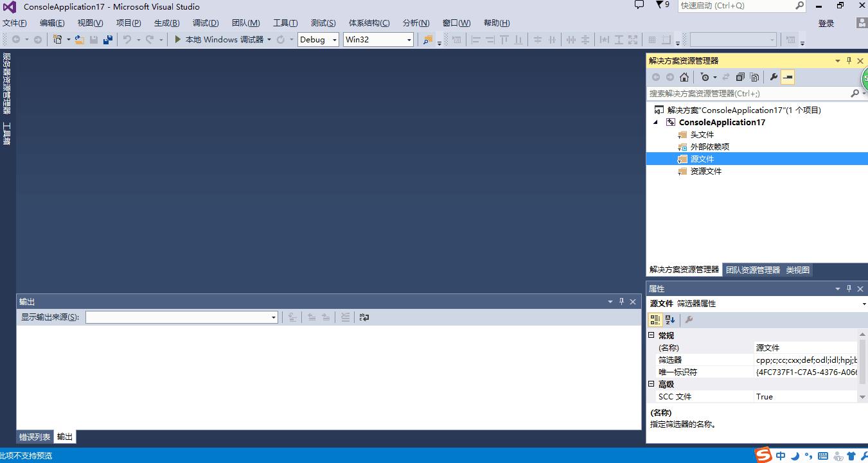
Task: Click the Open File folder icon
Action: [x=80, y=40]
